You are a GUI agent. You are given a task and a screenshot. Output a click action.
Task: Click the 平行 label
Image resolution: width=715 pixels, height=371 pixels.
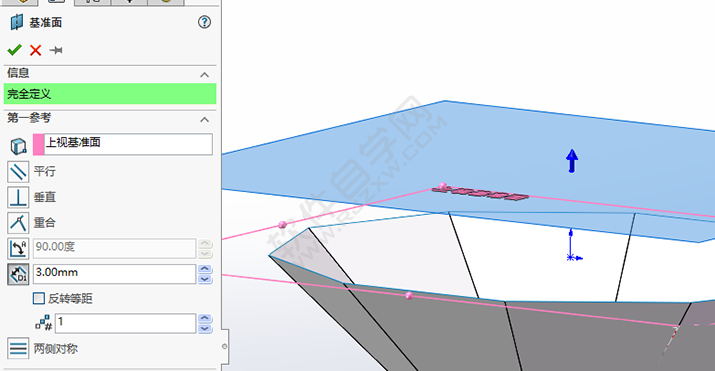click(45, 171)
